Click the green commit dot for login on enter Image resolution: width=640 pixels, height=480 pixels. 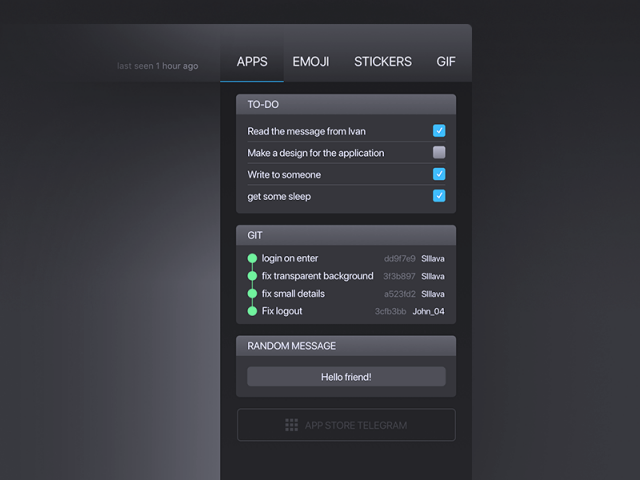click(x=252, y=258)
